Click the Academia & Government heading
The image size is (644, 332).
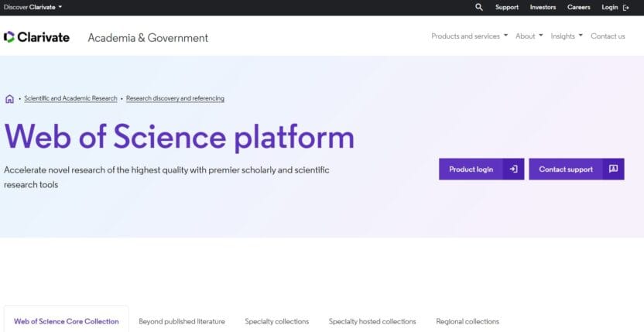click(x=148, y=38)
